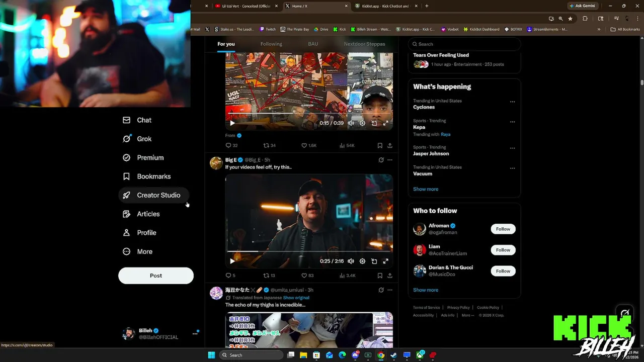Follow Afroman
This screenshot has width=644, height=362.
click(503, 229)
